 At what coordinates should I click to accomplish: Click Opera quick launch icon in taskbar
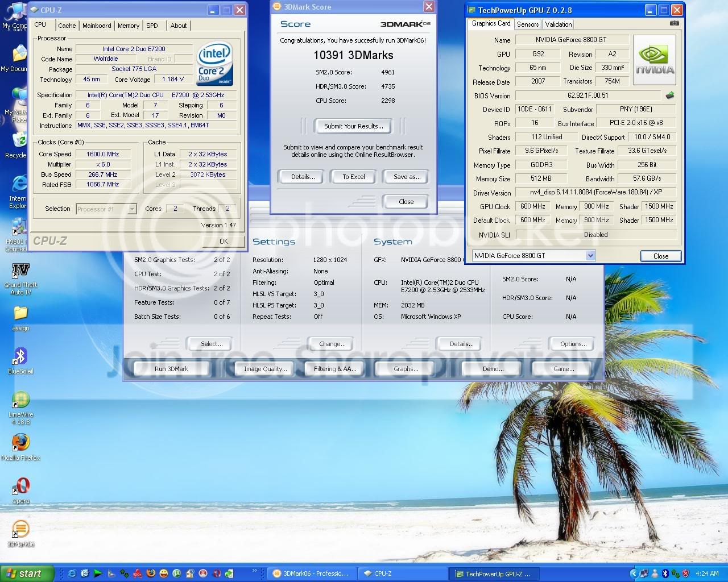click(217, 573)
